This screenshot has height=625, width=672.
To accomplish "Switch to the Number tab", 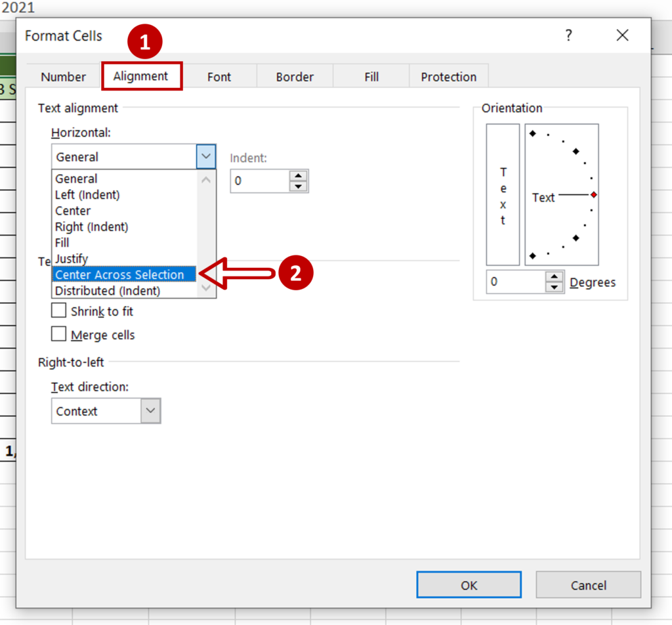I will pyautogui.click(x=64, y=77).
